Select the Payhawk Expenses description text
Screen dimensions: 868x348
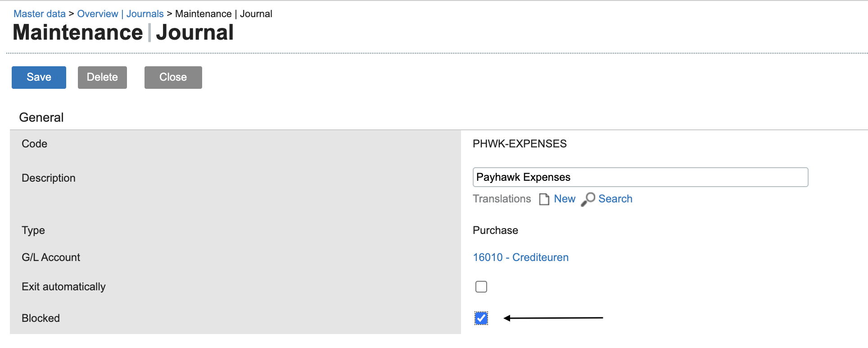click(x=524, y=177)
